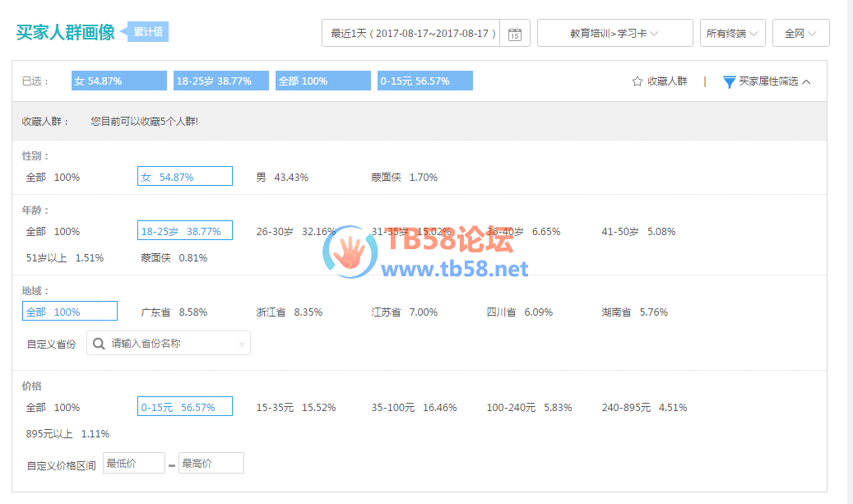The height and width of the screenshot is (504, 853).
Task: Choose 广东省 8.58% region option
Action: point(174,312)
